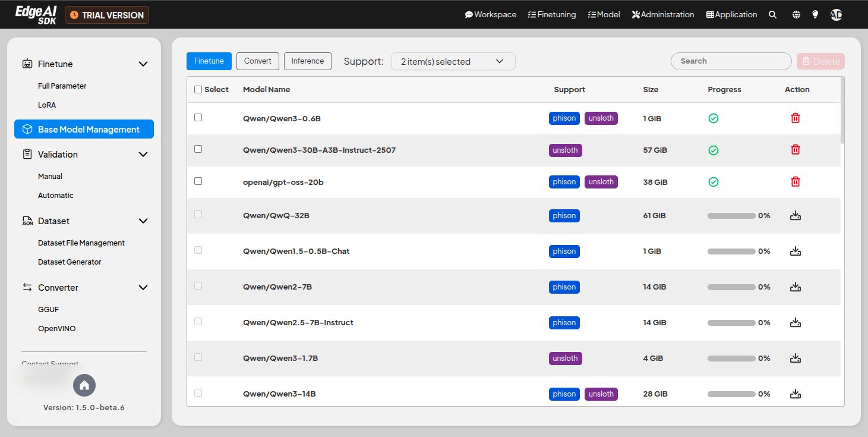868x437 pixels.
Task: Select Base Model Management in sidebar
Action: tap(84, 129)
